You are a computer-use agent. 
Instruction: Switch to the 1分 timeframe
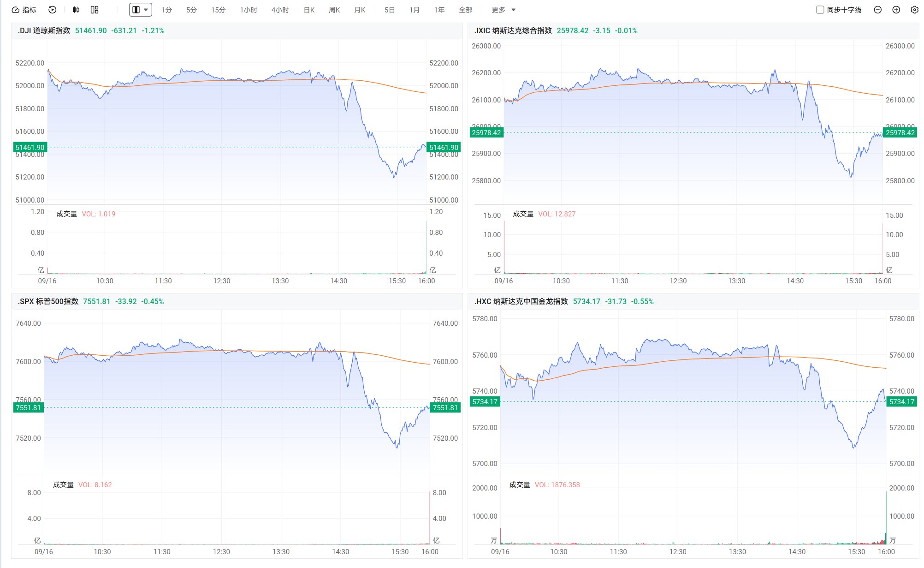(166, 10)
